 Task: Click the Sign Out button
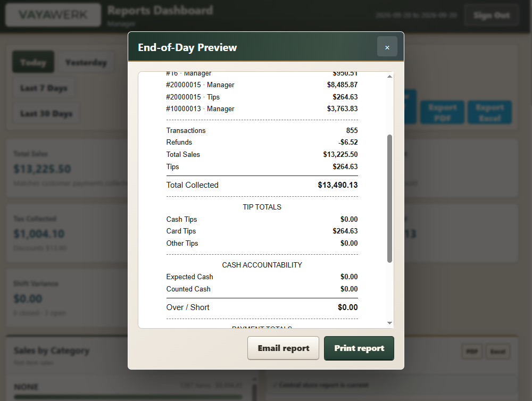click(x=491, y=15)
